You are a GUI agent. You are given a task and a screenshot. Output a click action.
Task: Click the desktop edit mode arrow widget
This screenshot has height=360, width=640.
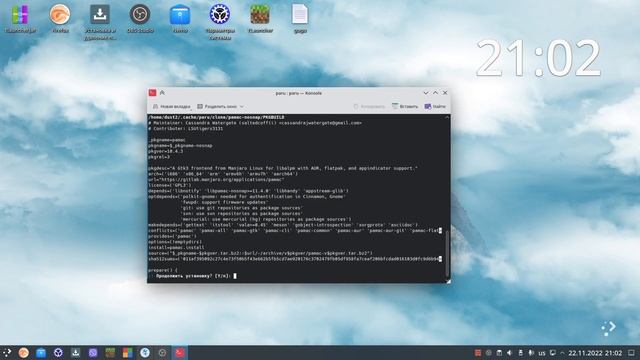(608, 328)
